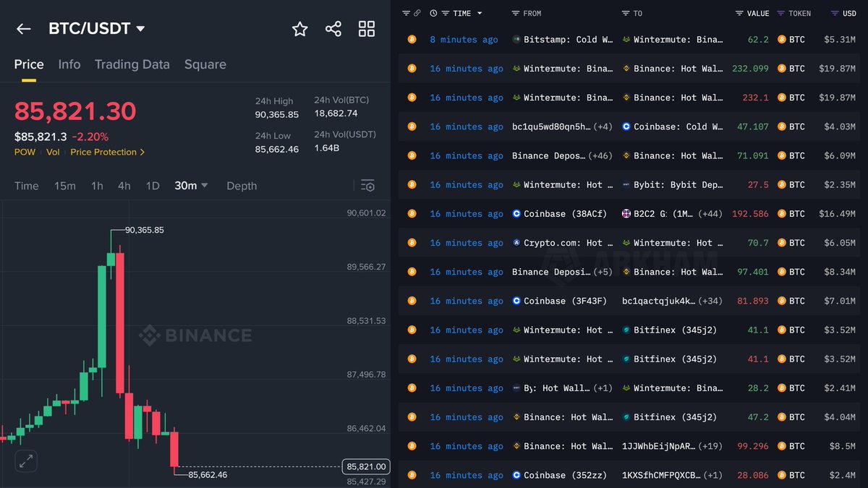Click the TO column filter icon
The height and width of the screenshot is (488, 868).
[x=626, y=14]
